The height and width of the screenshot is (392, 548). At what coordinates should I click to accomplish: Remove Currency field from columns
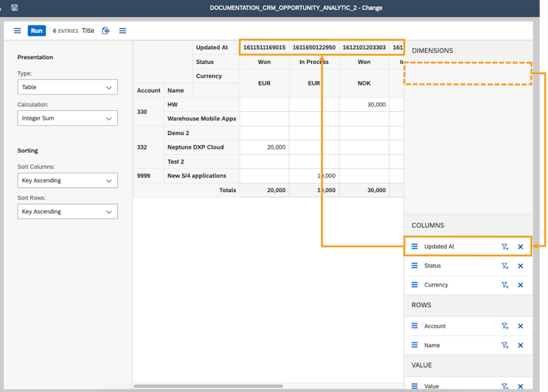click(x=521, y=285)
